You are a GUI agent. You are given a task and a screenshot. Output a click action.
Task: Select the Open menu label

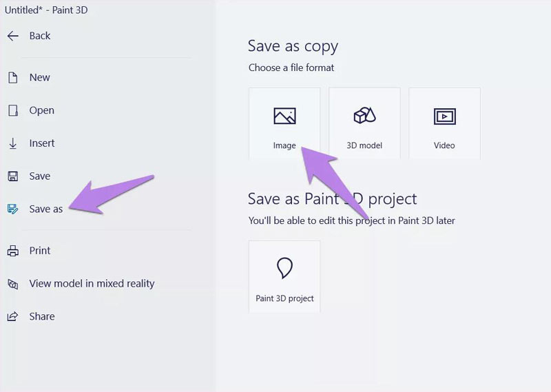[42, 111]
